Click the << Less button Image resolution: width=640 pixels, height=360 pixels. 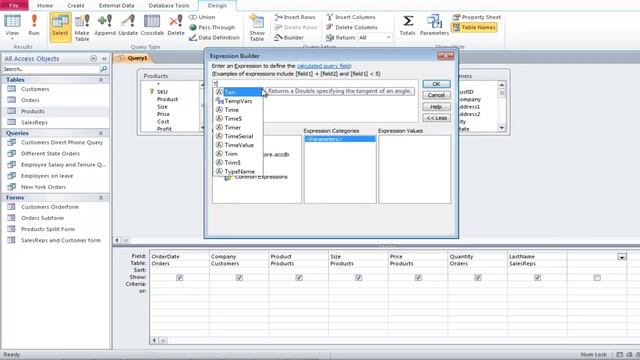(x=436, y=118)
